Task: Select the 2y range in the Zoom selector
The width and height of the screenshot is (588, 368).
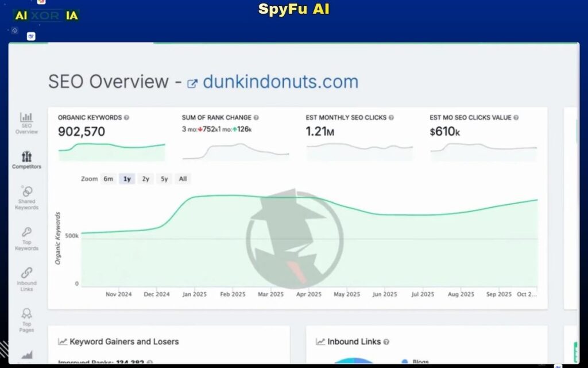Action: (x=145, y=179)
